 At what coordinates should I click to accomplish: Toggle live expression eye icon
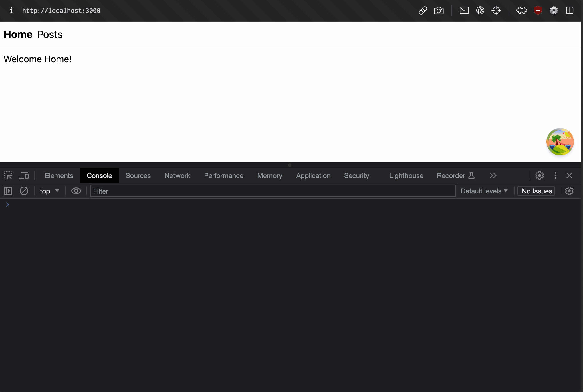[x=76, y=191]
